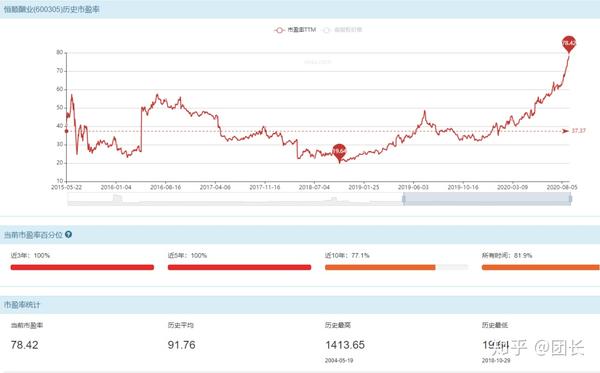Click y-axis tick label 60
The width and height of the screenshot is (600, 373).
pyautogui.click(x=60, y=89)
